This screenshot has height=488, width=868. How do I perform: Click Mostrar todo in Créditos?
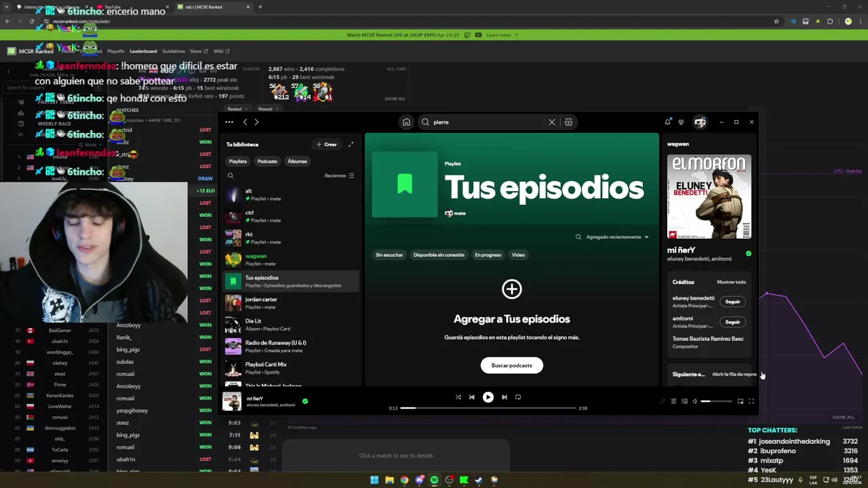pos(732,282)
